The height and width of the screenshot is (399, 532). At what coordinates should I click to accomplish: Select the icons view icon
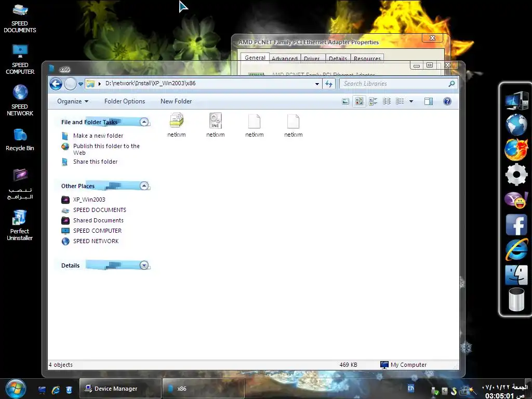click(387, 101)
